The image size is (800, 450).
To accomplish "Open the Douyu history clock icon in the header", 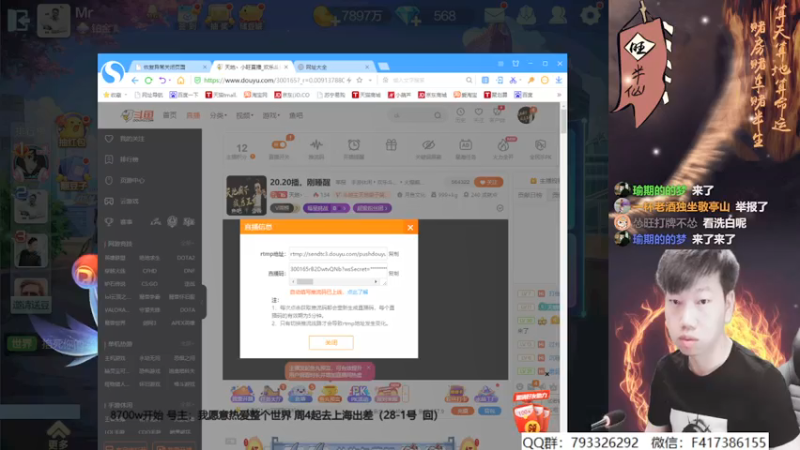I will pyautogui.click(x=460, y=112).
